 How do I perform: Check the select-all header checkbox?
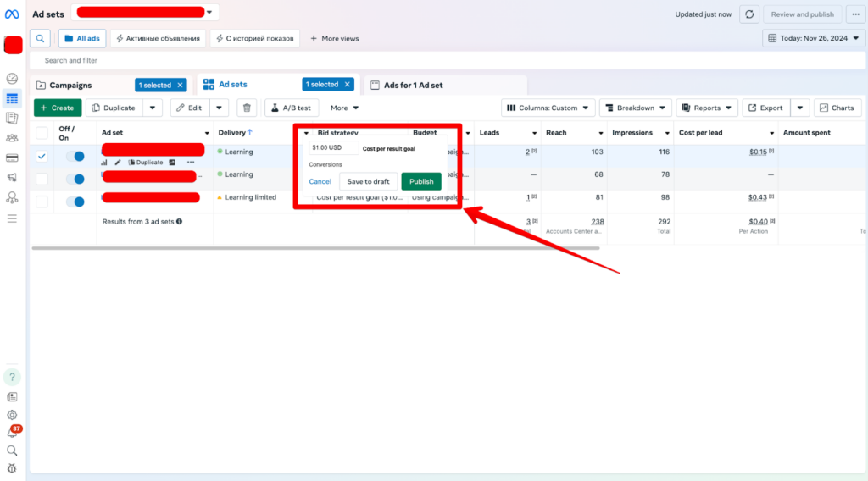click(x=42, y=133)
